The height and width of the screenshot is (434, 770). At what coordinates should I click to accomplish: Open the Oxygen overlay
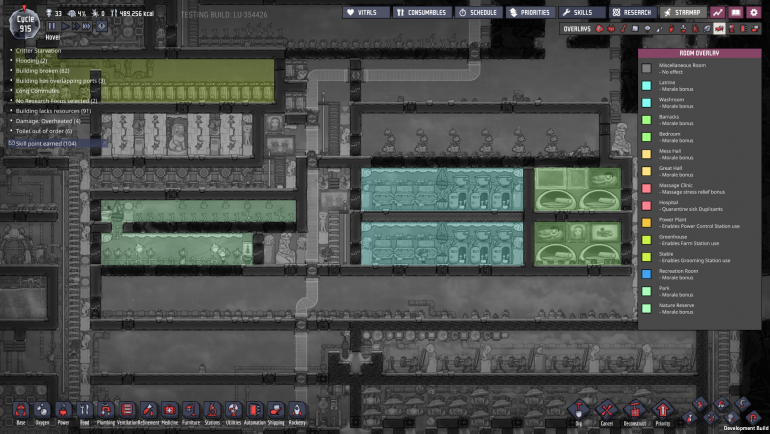click(599, 28)
